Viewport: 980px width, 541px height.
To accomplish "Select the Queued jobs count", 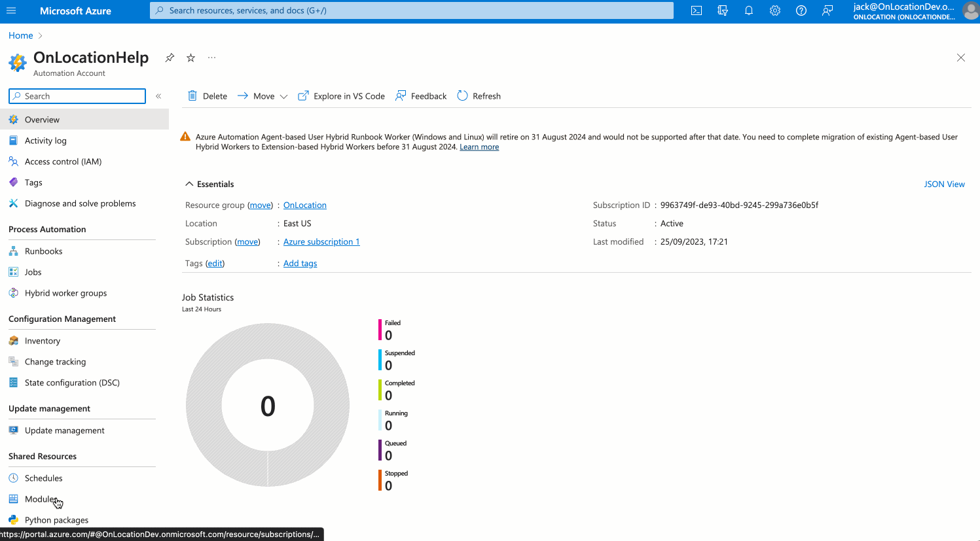I will click(x=389, y=456).
